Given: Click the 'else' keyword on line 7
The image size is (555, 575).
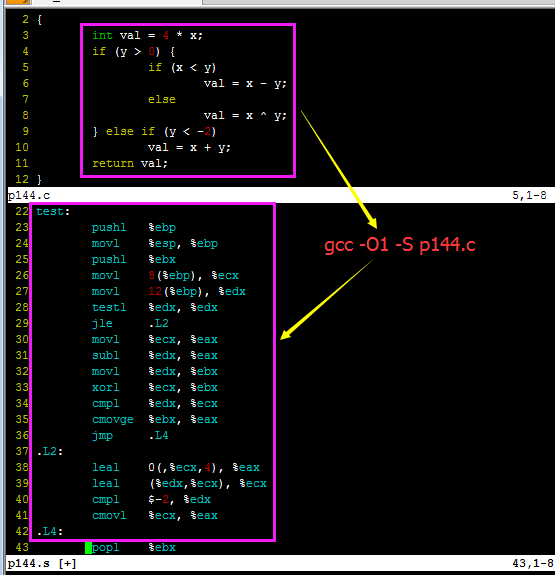Looking at the screenshot, I should [161, 99].
